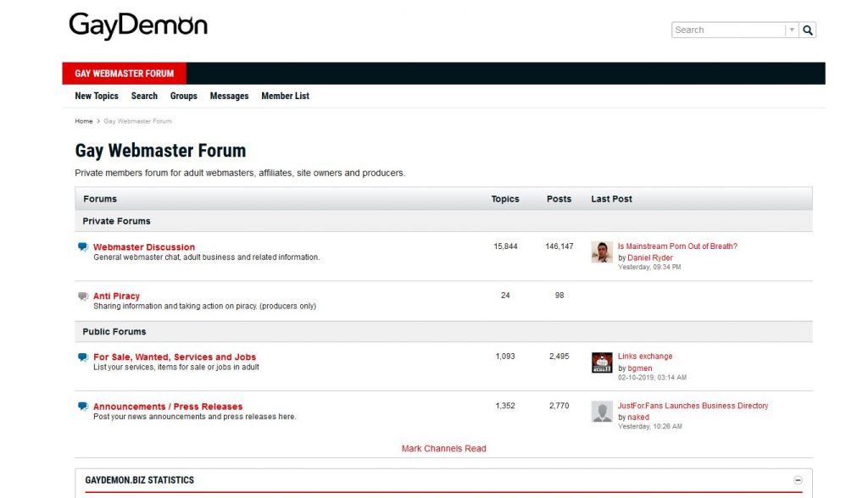Click the Anti Piracy speech bubble icon
Viewport: 868px width, 498px height.
pyautogui.click(x=83, y=296)
